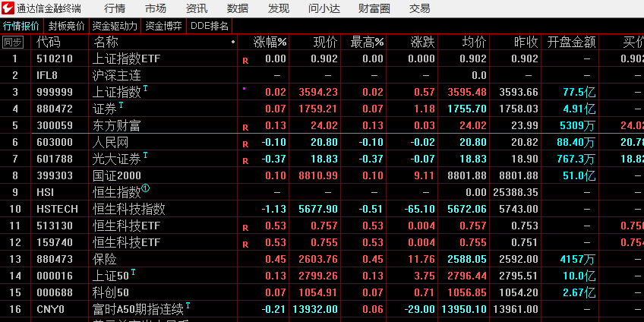Click the R marker on 光大证券 row
This screenshot has height=322, width=644.
point(245,162)
